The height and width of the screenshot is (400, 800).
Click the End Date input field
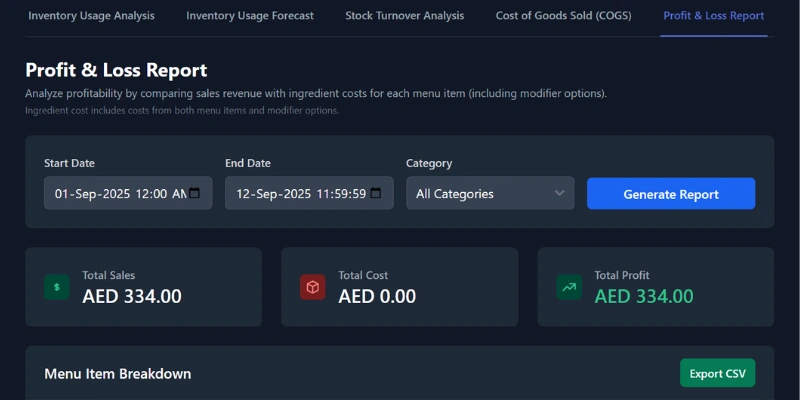click(x=296, y=194)
